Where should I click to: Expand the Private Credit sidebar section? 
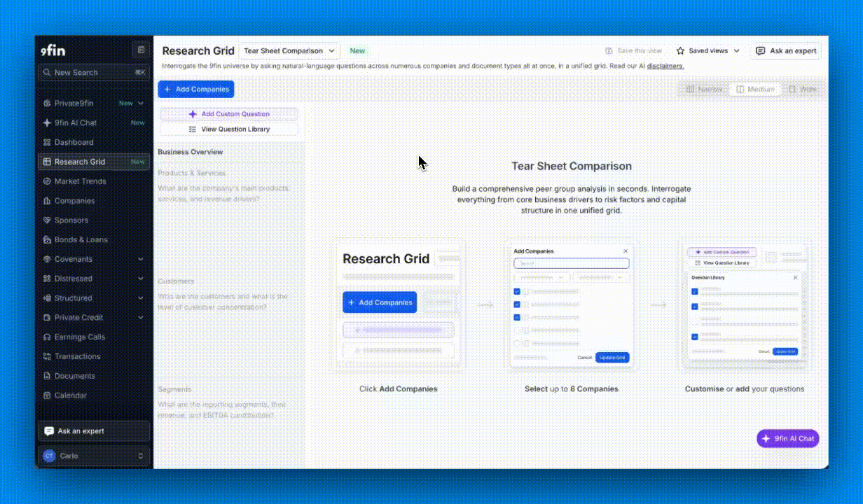point(94,318)
